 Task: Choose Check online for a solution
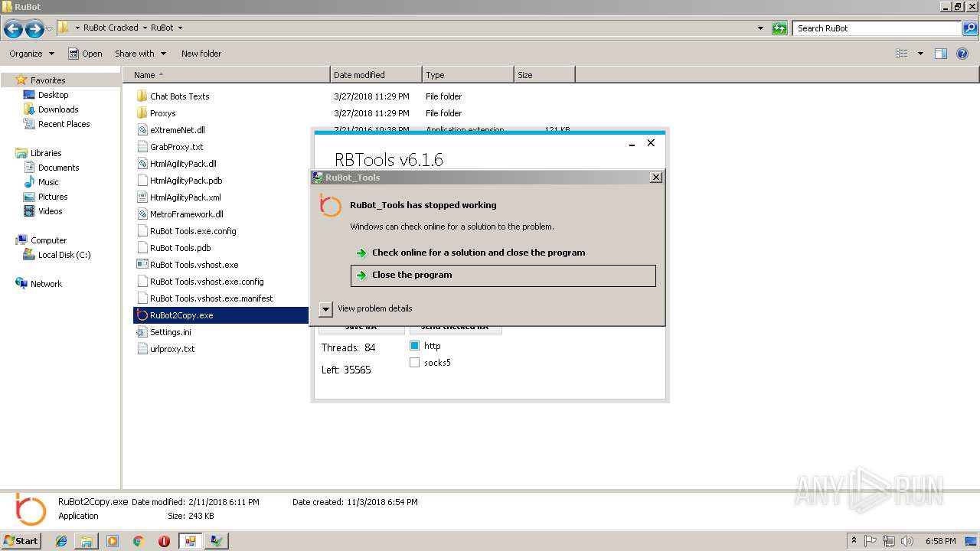pyautogui.click(x=503, y=253)
